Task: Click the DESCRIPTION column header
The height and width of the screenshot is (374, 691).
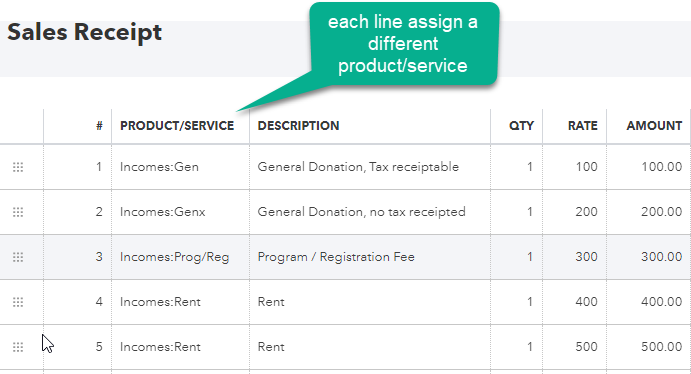Action: point(298,126)
